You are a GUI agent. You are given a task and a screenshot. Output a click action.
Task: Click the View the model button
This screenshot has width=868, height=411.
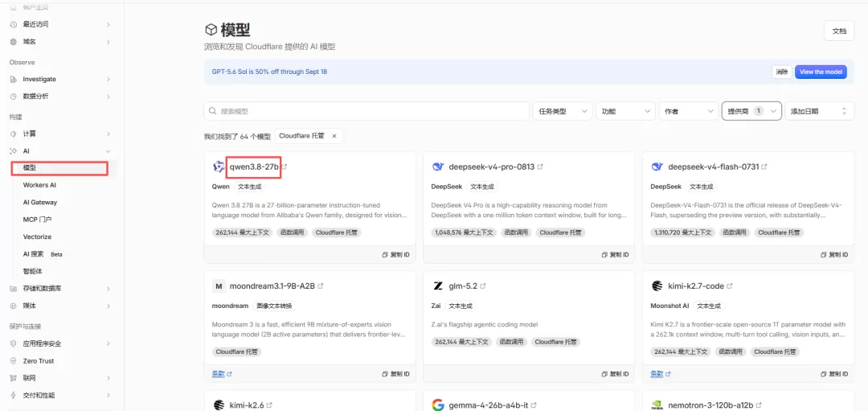point(821,72)
